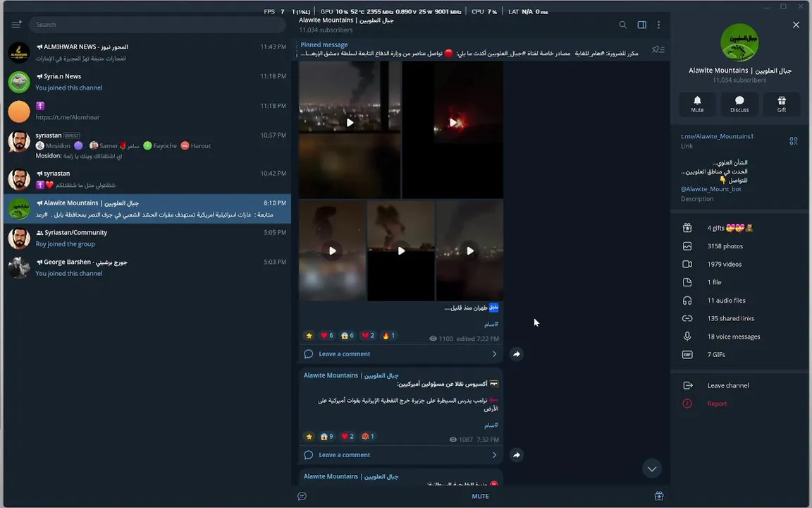This screenshot has height=508, width=812.
Task: Play the bottom-right video in album
Action: [469, 251]
